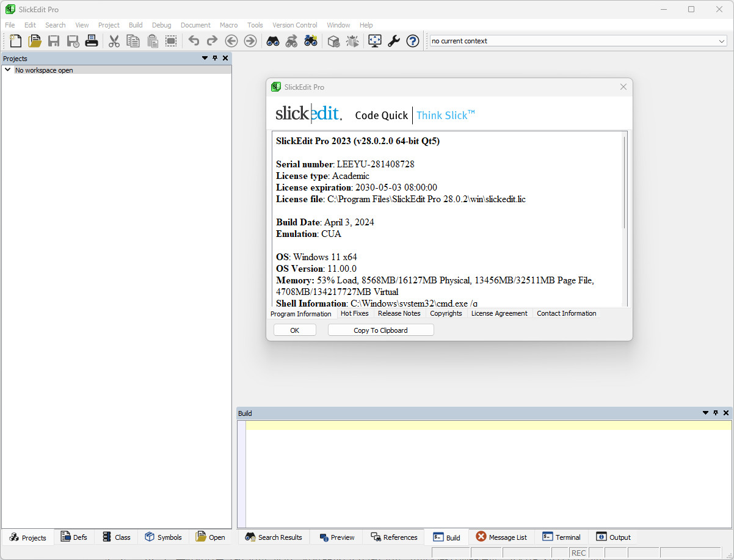
Task: Click the Undo arrow icon
Action: coord(194,41)
